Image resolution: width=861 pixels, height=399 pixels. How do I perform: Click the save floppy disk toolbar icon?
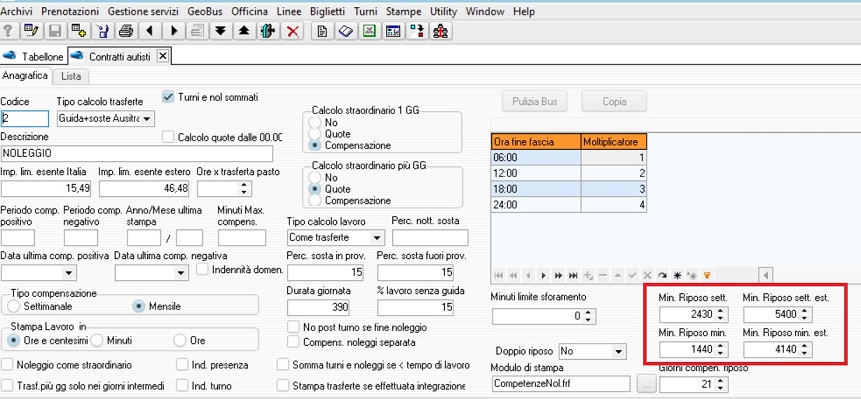click(55, 31)
